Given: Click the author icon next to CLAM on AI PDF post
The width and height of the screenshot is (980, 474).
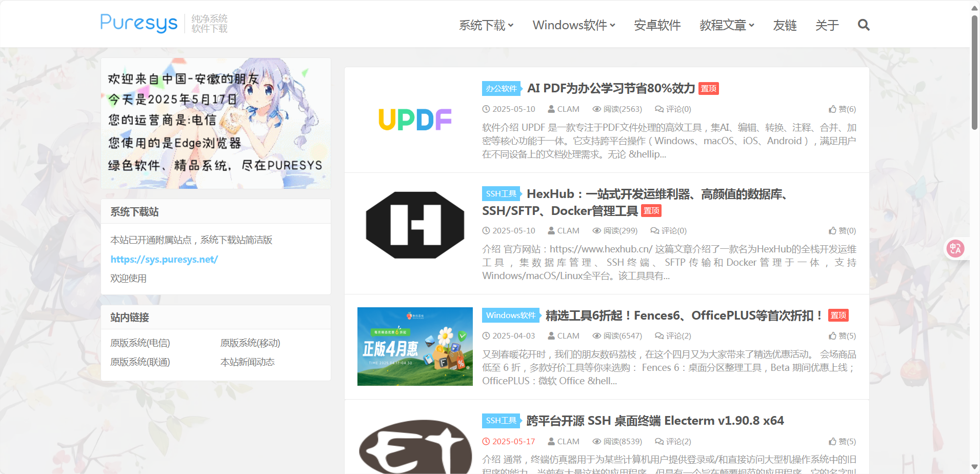Looking at the screenshot, I should click(551, 109).
